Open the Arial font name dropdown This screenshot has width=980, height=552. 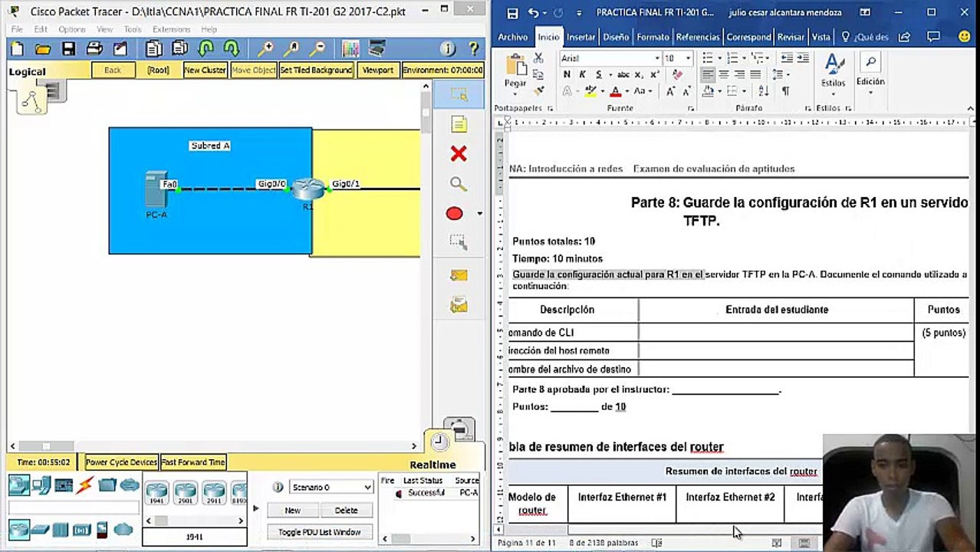(657, 58)
